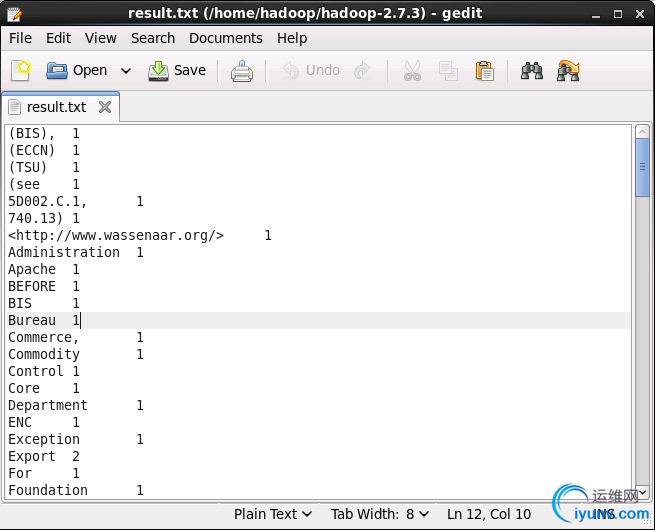
Task: Open Find with binoculars icon
Action: point(532,71)
